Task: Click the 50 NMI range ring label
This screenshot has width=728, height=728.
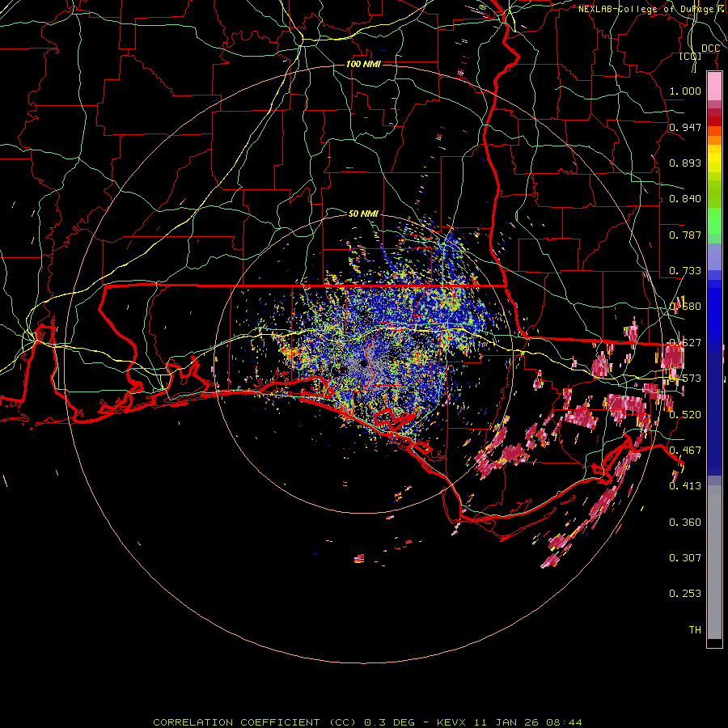Action: tap(363, 214)
